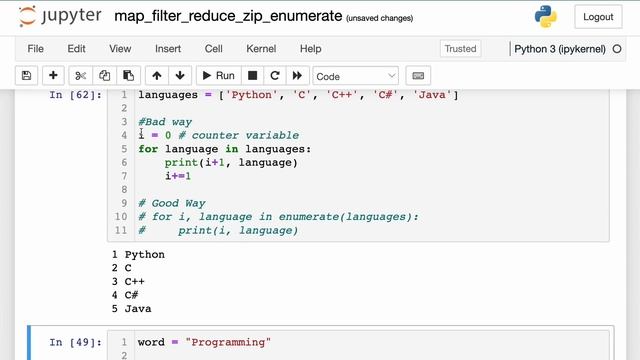Open the Edit menu

[76, 49]
